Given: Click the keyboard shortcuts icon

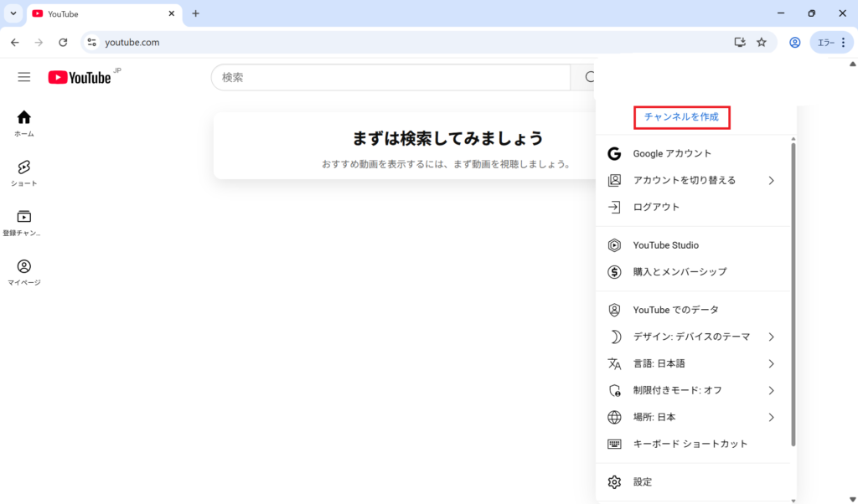Looking at the screenshot, I should pyautogui.click(x=614, y=444).
